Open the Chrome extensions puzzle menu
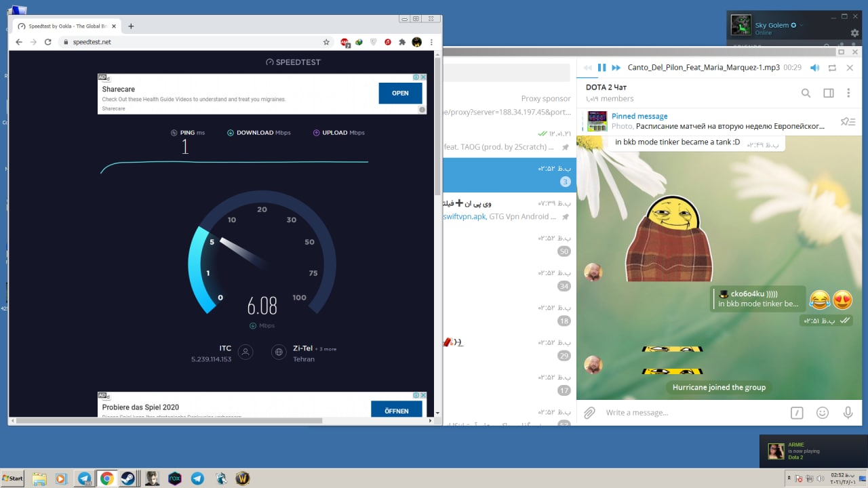Image resolution: width=868 pixels, height=488 pixels. 402,42
